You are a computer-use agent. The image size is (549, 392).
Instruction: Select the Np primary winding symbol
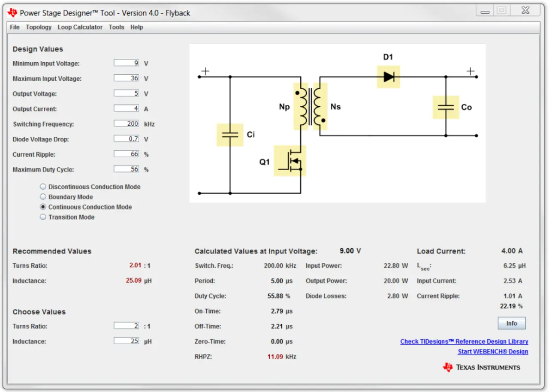(300, 106)
